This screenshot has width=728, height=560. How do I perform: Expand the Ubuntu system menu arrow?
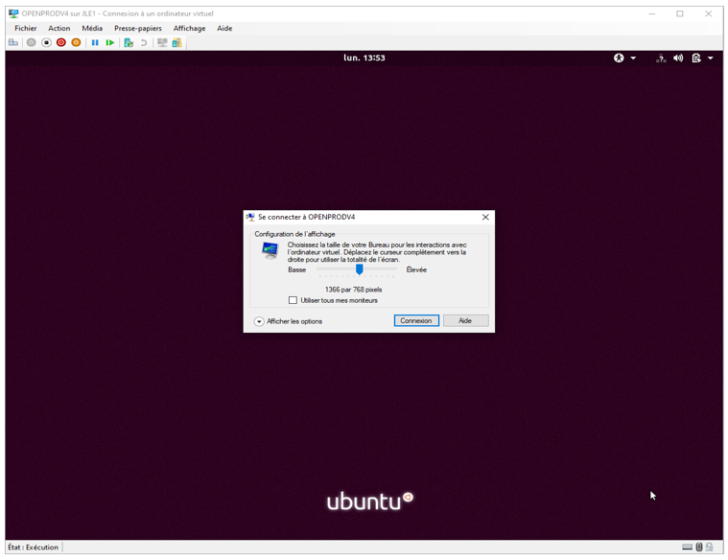[x=711, y=58]
